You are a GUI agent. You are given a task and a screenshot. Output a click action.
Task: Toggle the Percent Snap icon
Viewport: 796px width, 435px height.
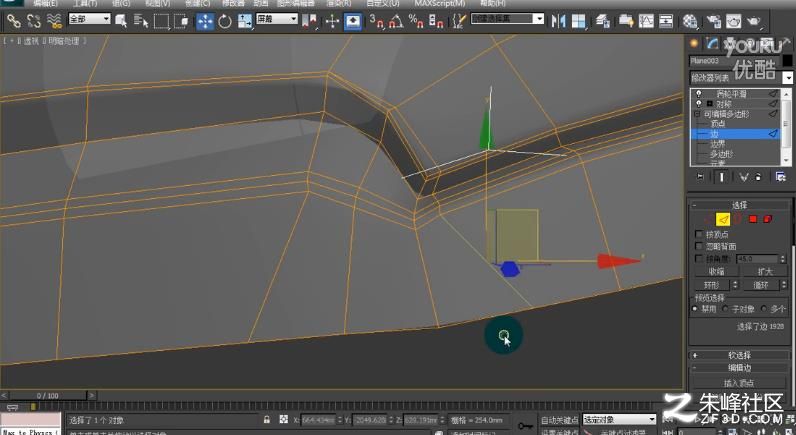pyautogui.click(x=416, y=21)
